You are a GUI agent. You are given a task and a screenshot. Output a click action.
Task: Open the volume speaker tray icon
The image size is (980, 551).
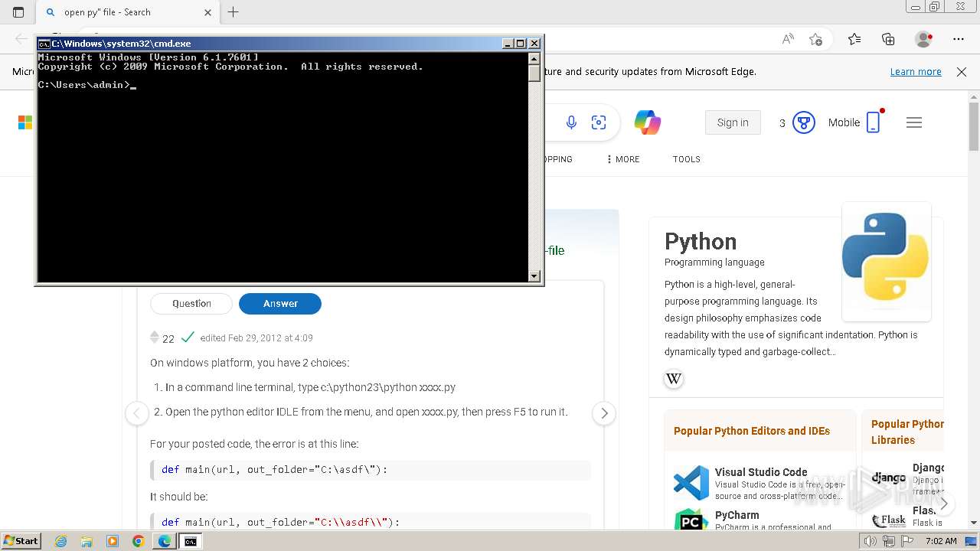coord(871,541)
